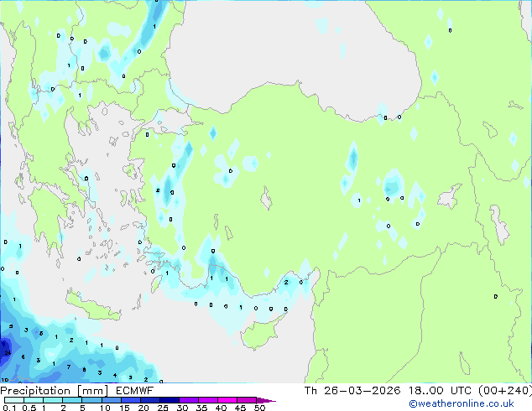This screenshot has width=532, height=411.
Task: Pick the 30–35 mm purple legend swatch
Action: (x=188, y=400)
